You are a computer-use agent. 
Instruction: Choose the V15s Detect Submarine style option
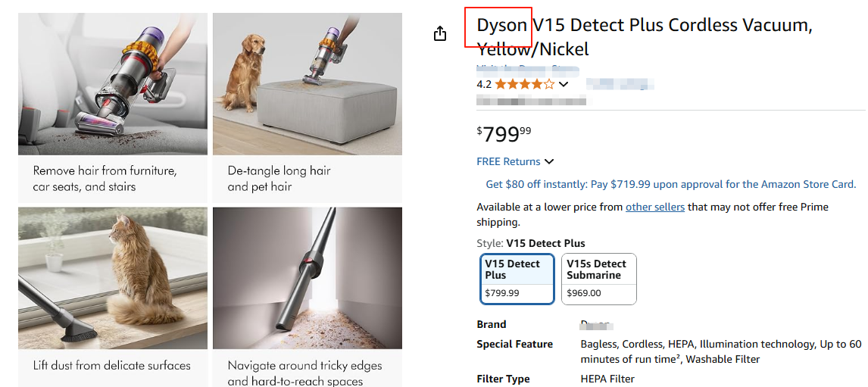598,278
